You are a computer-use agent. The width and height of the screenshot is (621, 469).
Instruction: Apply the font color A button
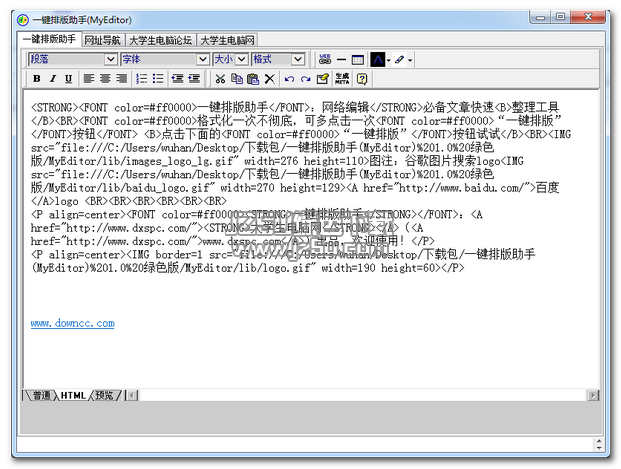(x=378, y=60)
